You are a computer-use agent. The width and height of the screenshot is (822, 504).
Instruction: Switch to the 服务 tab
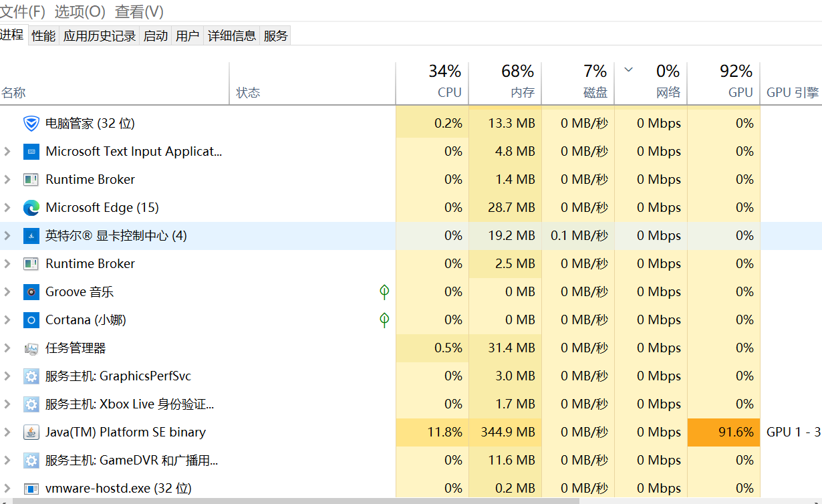tap(275, 36)
